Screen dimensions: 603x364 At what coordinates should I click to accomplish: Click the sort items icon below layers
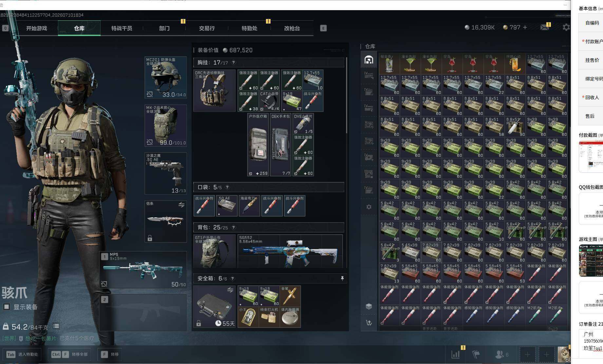click(369, 323)
